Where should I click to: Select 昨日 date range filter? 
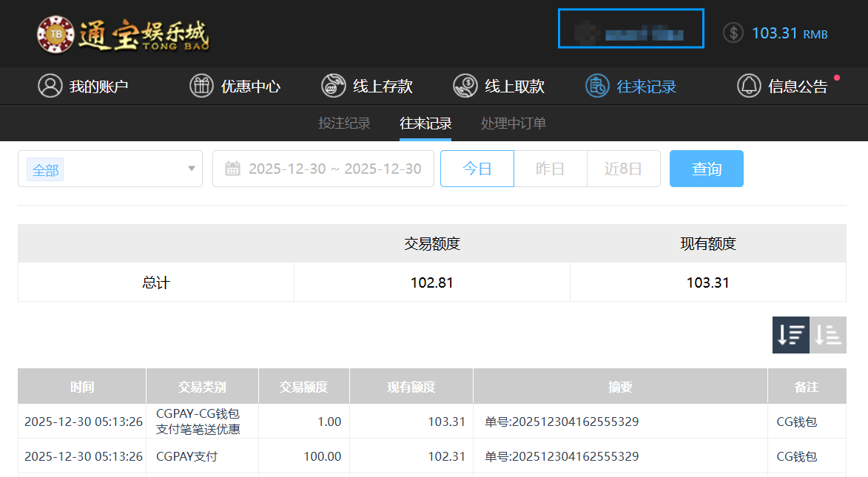point(550,169)
